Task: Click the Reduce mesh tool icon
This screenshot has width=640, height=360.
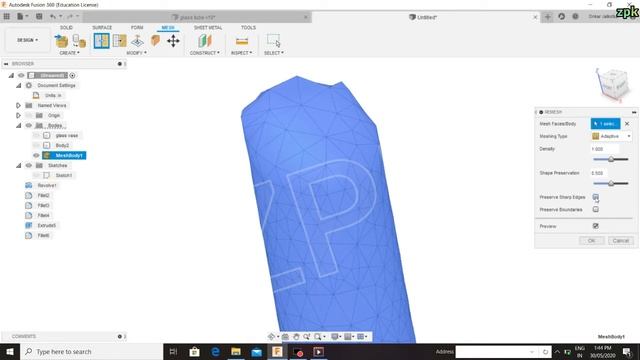Action: (119, 41)
